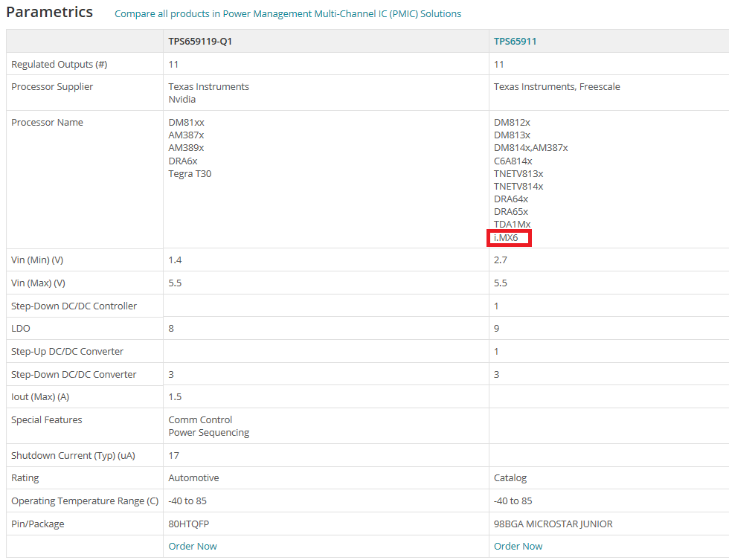Click the Operating Temperature Range label
Image resolution: width=729 pixels, height=560 pixels.
(85, 501)
